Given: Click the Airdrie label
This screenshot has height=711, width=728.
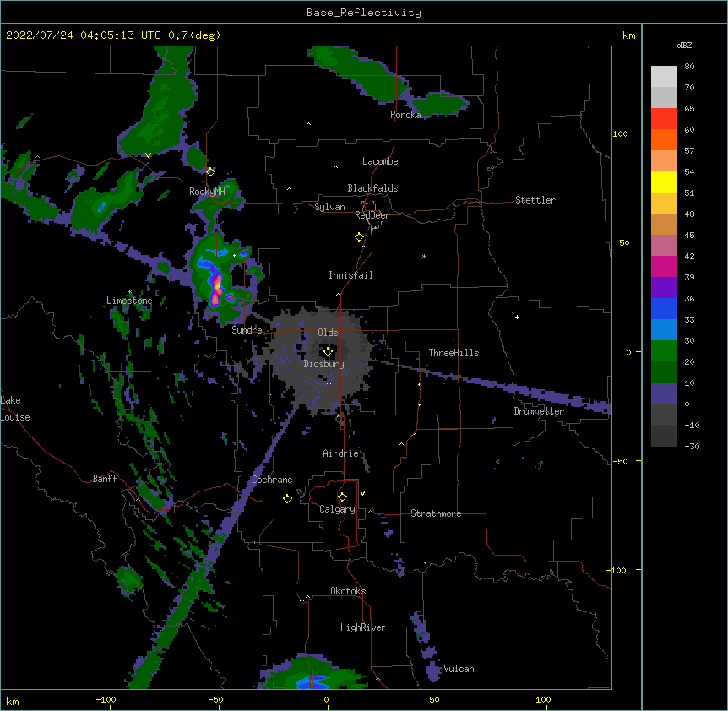Looking at the screenshot, I should point(340,453).
